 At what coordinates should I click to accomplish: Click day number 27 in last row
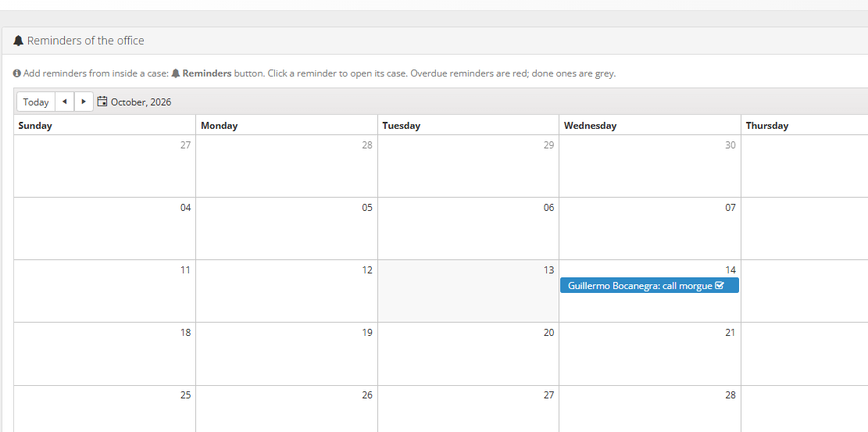tap(548, 395)
